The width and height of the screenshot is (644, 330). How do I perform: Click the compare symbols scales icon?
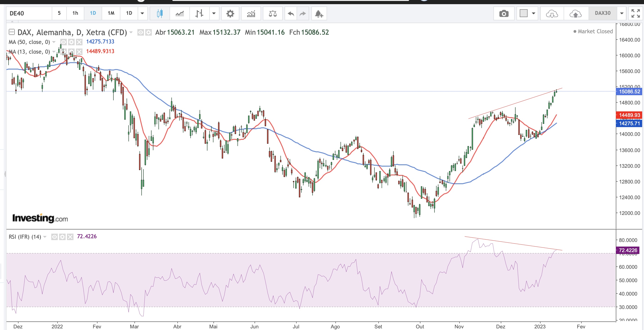272,13
